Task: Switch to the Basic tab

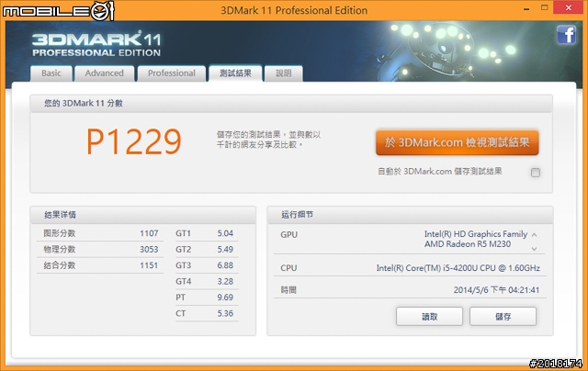Action: tap(51, 73)
